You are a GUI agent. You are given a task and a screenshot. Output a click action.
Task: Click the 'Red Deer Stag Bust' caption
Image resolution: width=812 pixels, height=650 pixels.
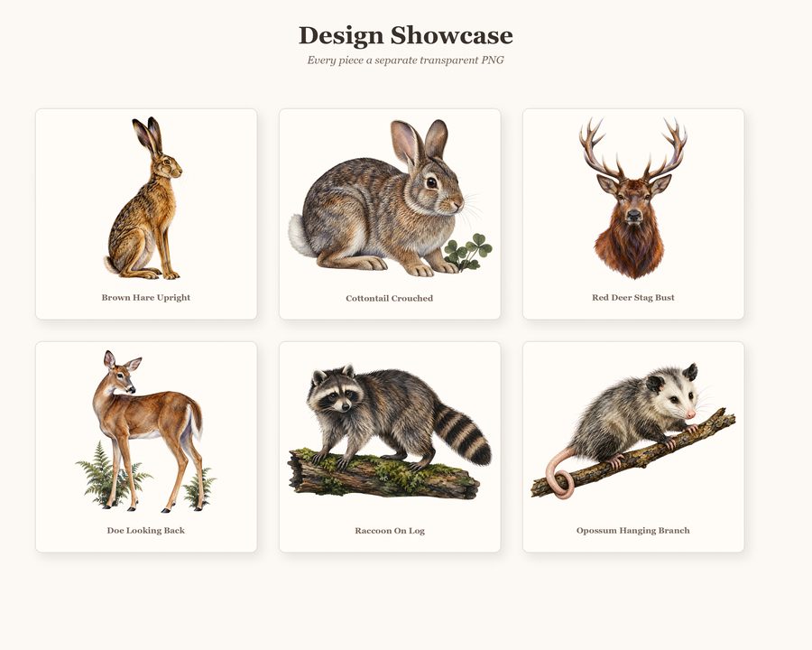633,298
